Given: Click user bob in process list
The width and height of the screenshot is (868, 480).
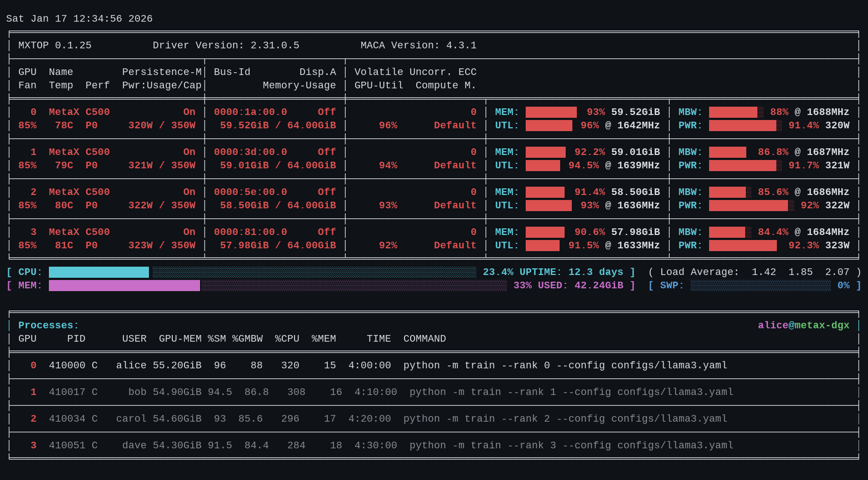Looking at the screenshot, I should [137, 392].
